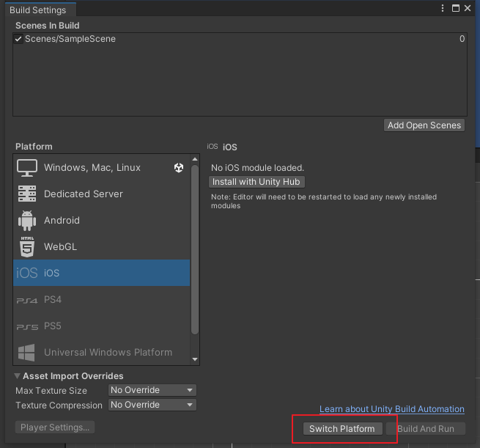Click the PS4 logo icon
Image resolution: width=480 pixels, height=448 pixels.
[x=27, y=301]
